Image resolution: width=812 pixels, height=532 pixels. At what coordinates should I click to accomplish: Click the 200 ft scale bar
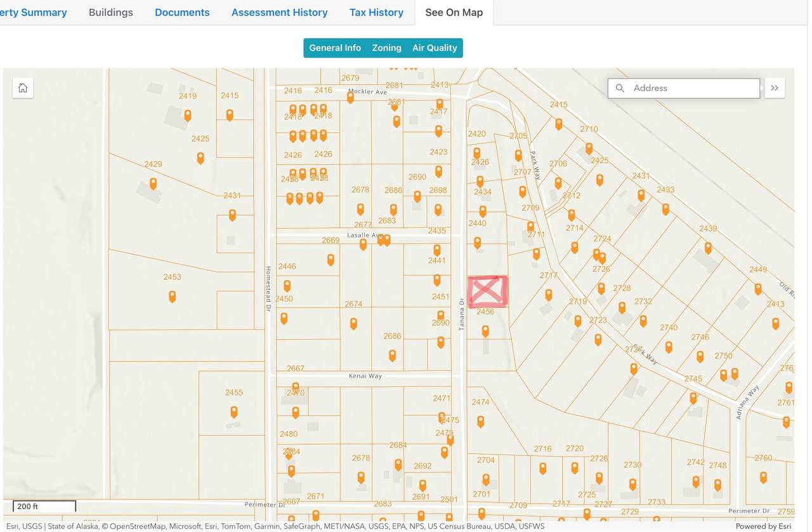(x=44, y=506)
